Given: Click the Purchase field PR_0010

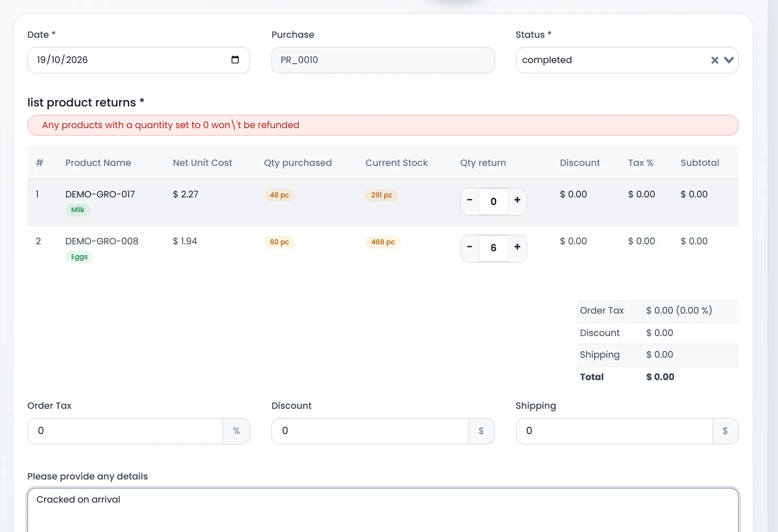Looking at the screenshot, I should tap(383, 60).
